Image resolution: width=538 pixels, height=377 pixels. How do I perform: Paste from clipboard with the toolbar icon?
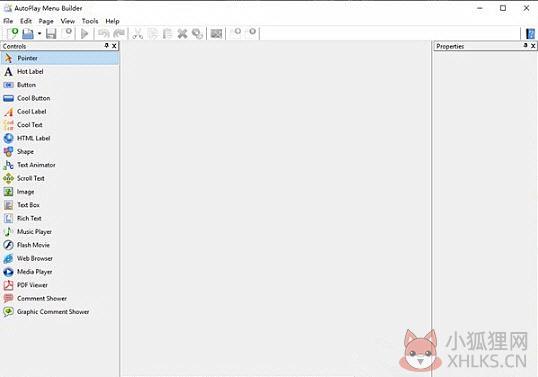(167, 34)
